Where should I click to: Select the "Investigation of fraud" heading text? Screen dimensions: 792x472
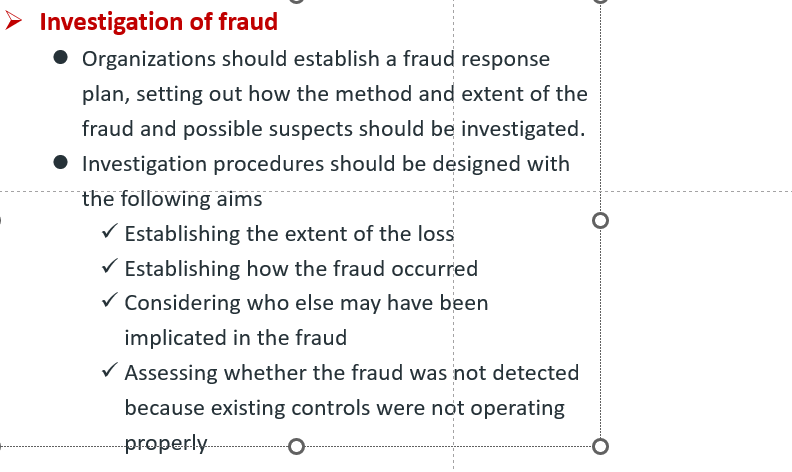point(159,22)
